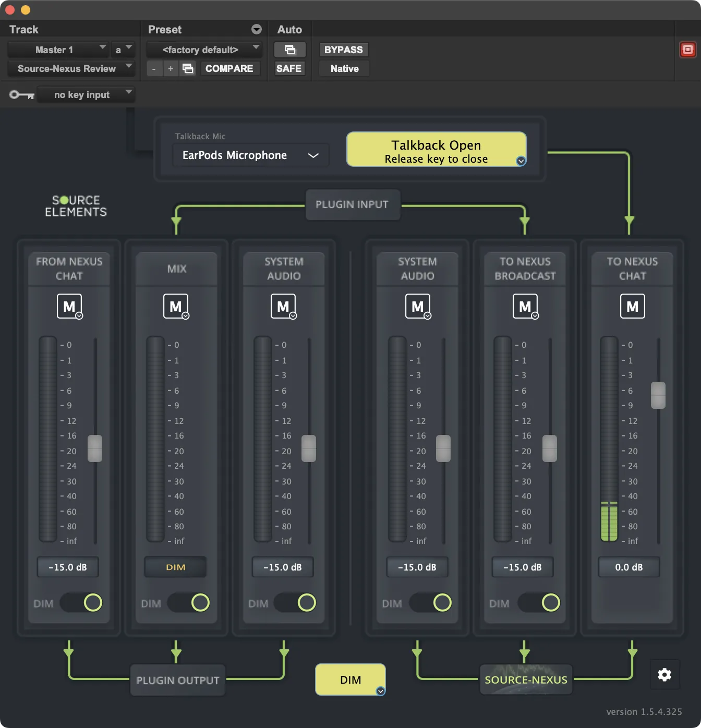Mute the FROM NEXUS CHAT channel
Screen dimensions: 701x728
(x=69, y=306)
